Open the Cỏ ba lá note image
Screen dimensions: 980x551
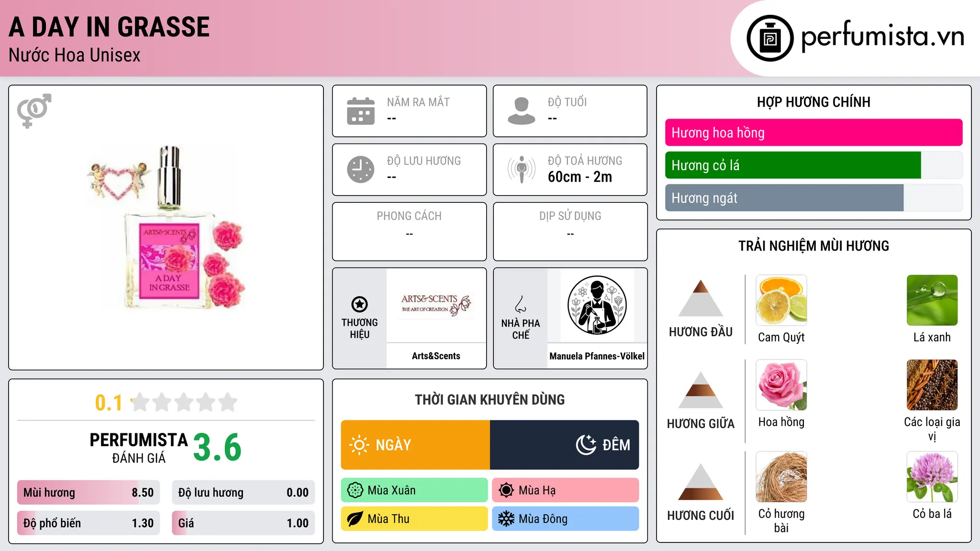(x=932, y=477)
